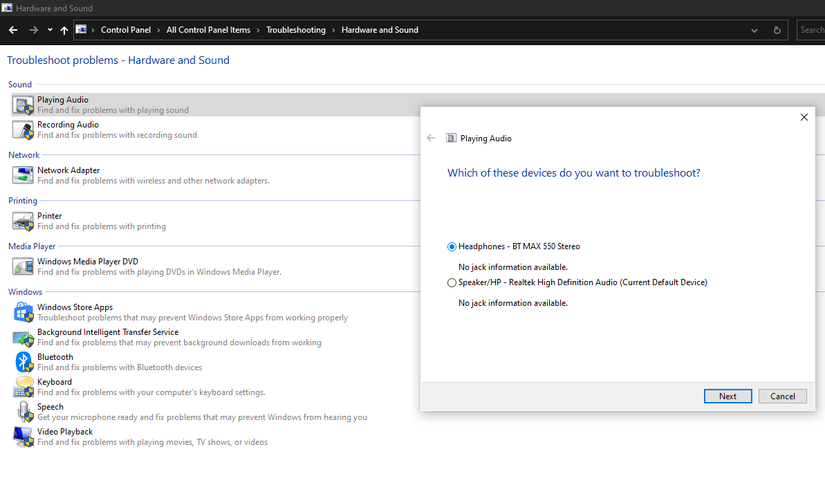Expand the address bar history dropdown
825x488 pixels.
[754, 31]
